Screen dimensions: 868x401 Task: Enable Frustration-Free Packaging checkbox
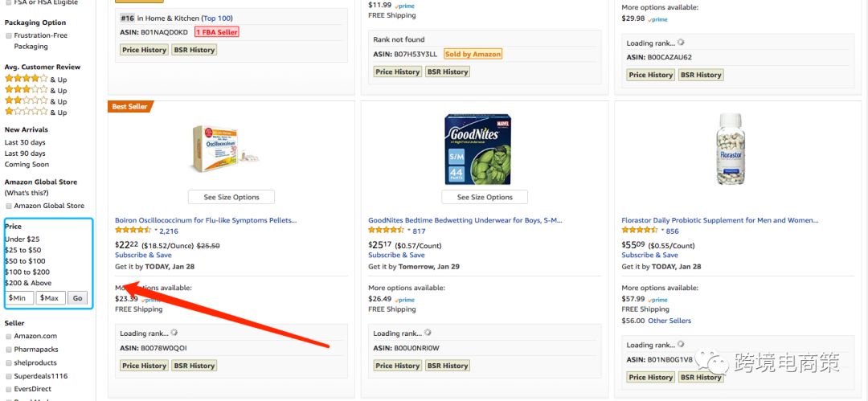click(x=9, y=35)
